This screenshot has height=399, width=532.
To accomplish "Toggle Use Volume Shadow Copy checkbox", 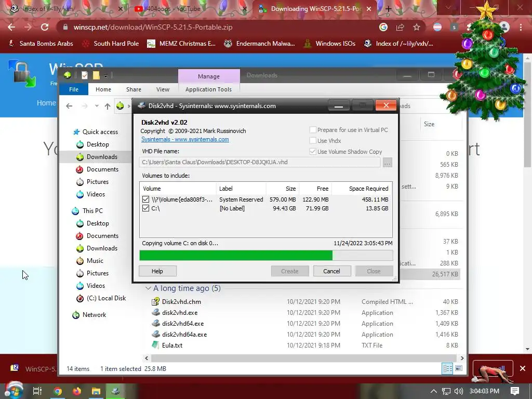I will pos(313,152).
